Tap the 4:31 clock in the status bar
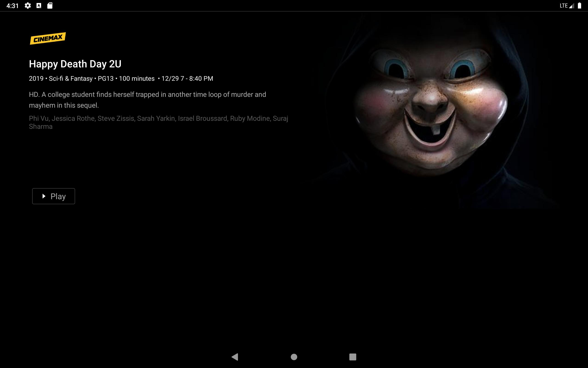Screen dimensions: 588x368 click(x=12, y=6)
